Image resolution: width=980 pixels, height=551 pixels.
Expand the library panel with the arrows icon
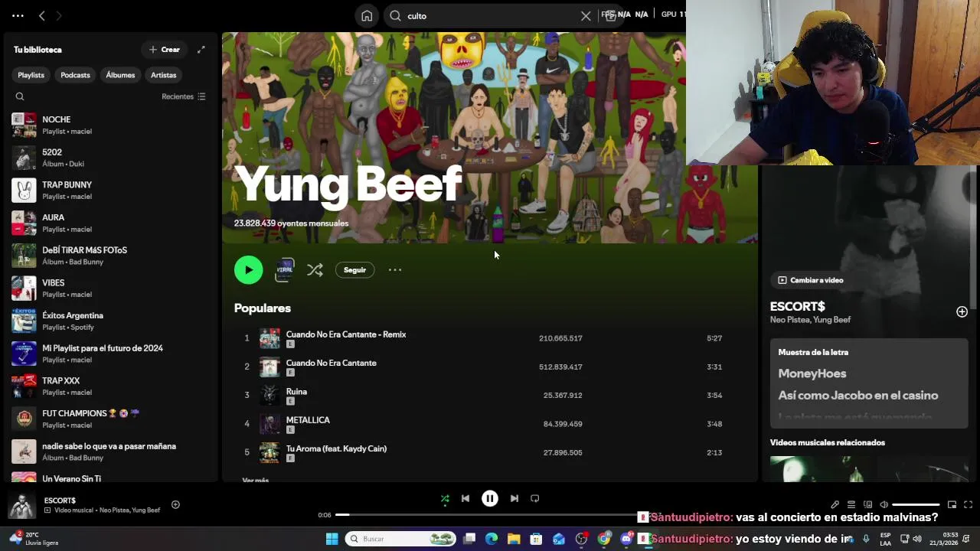201,50
